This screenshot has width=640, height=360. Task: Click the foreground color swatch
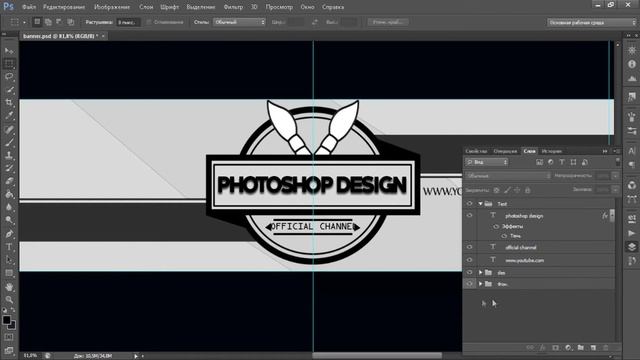click(7, 320)
